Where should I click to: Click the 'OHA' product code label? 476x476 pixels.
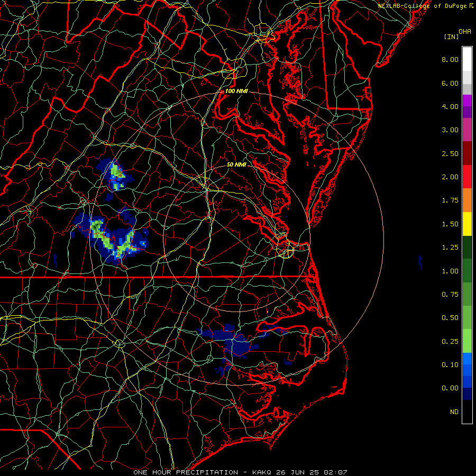click(465, 31)
